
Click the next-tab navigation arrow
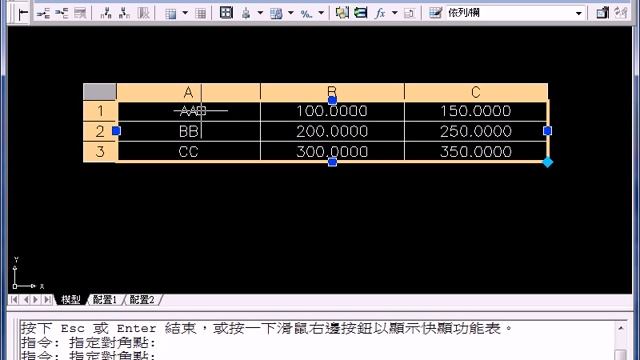pos(36,300)
